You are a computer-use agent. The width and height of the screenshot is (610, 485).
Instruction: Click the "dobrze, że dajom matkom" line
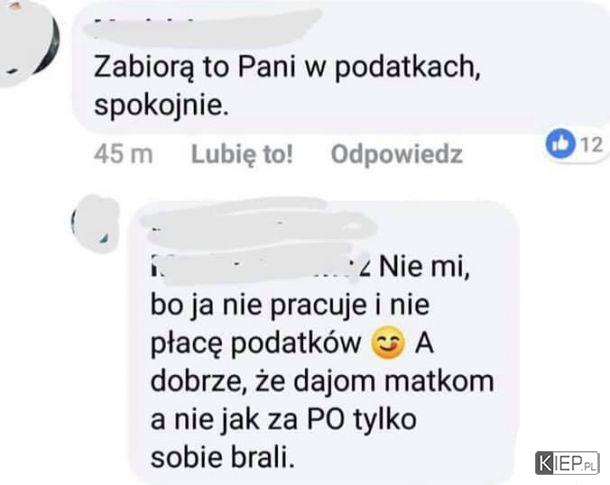tap(322, 382)
